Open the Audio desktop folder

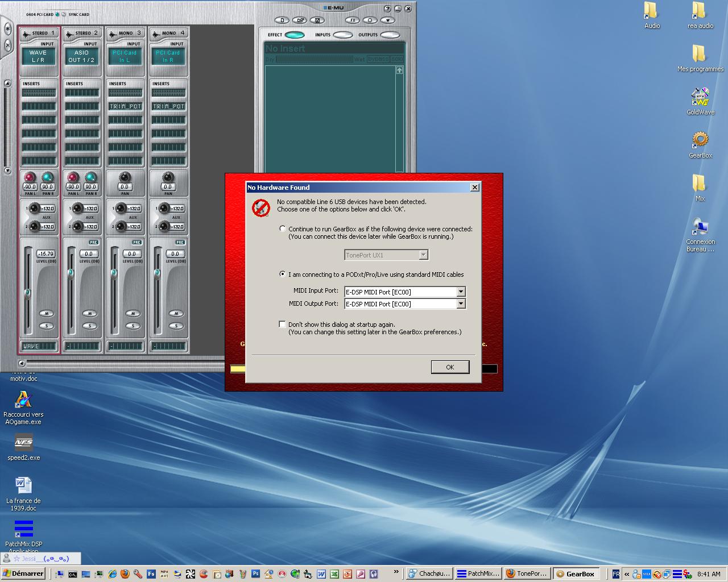[652, 15]
